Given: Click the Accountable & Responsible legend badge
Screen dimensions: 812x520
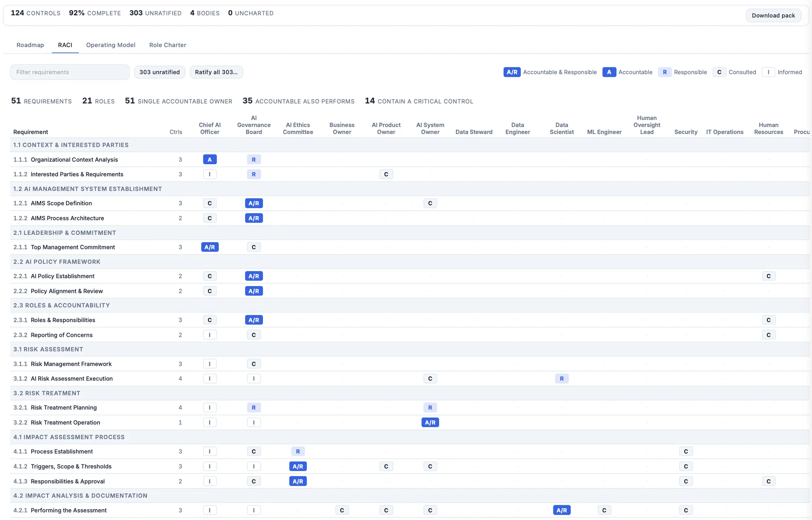Looking at the screenshot, I should click(512, 72).
